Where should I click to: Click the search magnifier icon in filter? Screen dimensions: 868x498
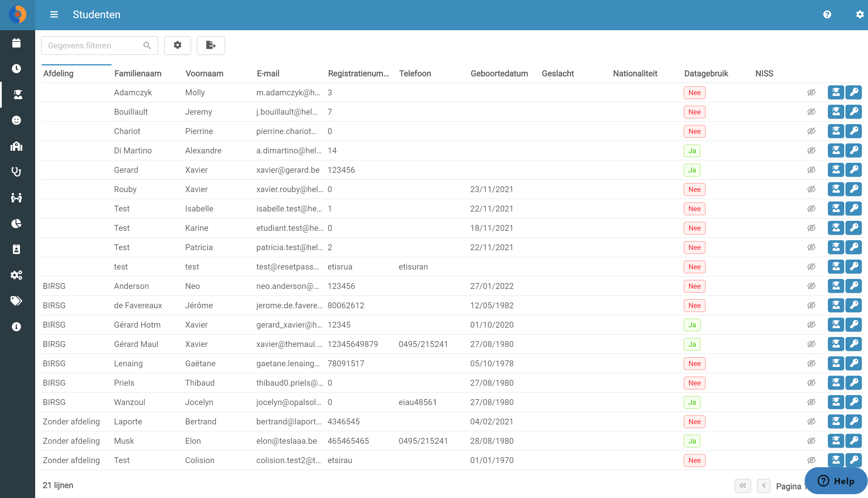click(147, 45)
